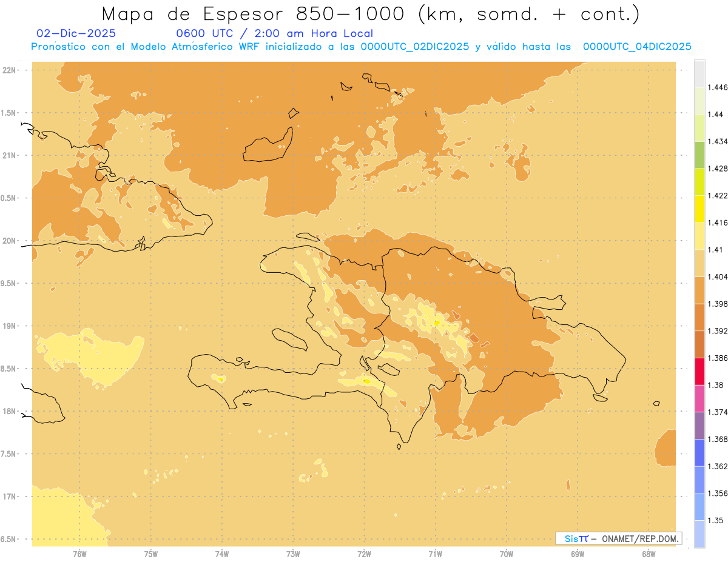Click the colorbar value '1.422'
The width and height of the screenshot is (728, 562).
coord(719,195)
